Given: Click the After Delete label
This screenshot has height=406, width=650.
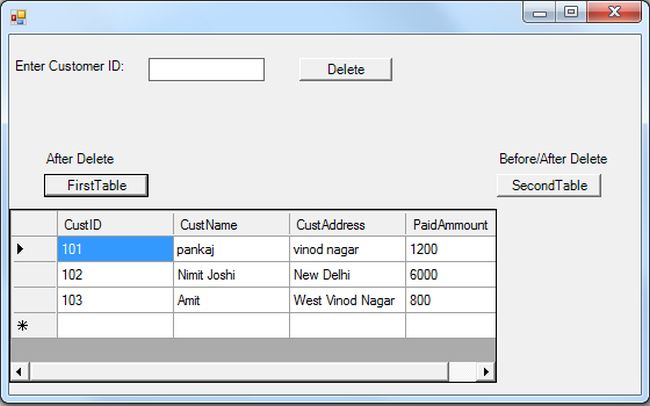Looking at the screenshot, I should tap(80, 159).
